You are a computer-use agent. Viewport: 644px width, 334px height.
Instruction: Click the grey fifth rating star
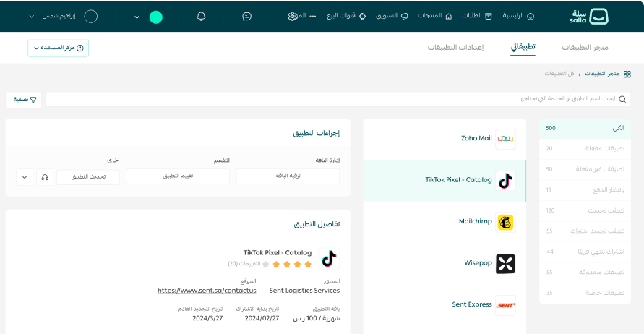pyautogui.click(x=266, y=264)
